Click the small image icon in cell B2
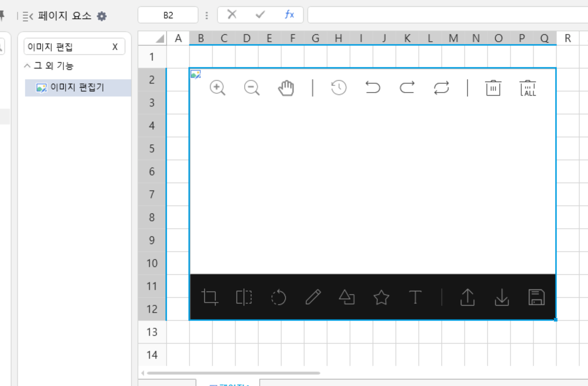This screenshot has width=588, height=386. [195, 74]
